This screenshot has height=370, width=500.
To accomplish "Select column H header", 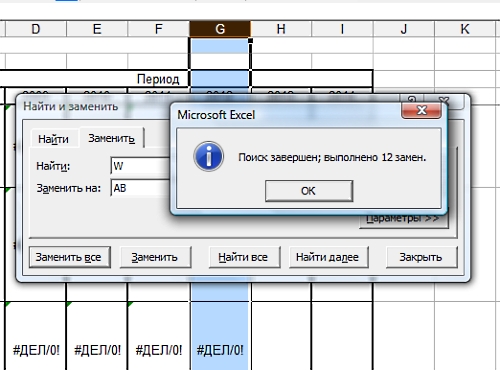I will (x=281, y=29).
